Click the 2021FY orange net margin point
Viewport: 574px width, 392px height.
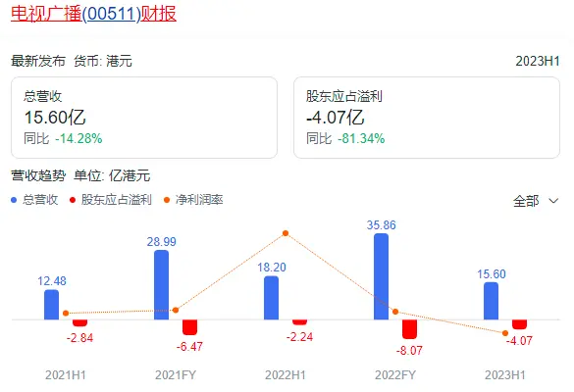(176, 310)
